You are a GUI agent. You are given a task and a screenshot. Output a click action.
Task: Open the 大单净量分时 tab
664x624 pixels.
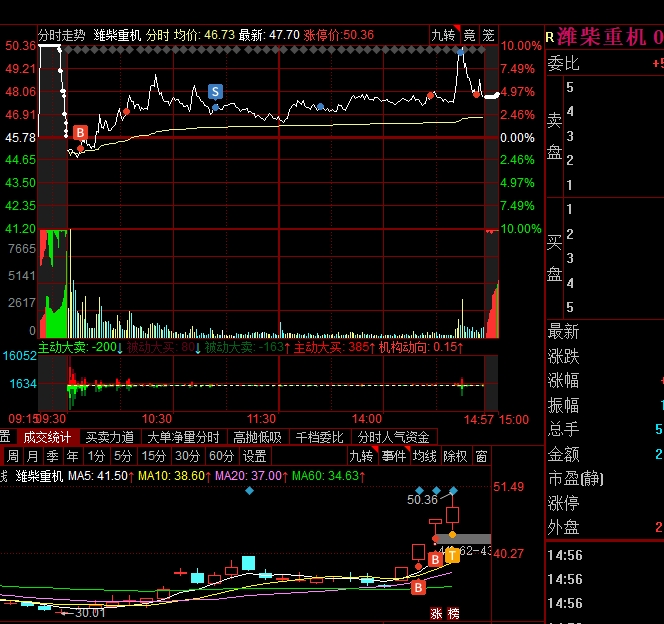(183, 437)
